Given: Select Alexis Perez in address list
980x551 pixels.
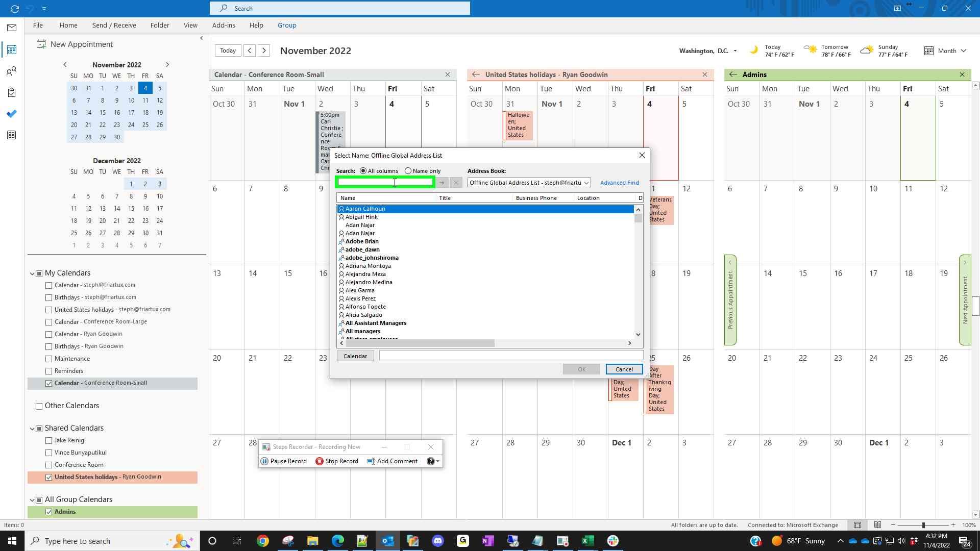Looking at the screenshot, I should [360, 298].
